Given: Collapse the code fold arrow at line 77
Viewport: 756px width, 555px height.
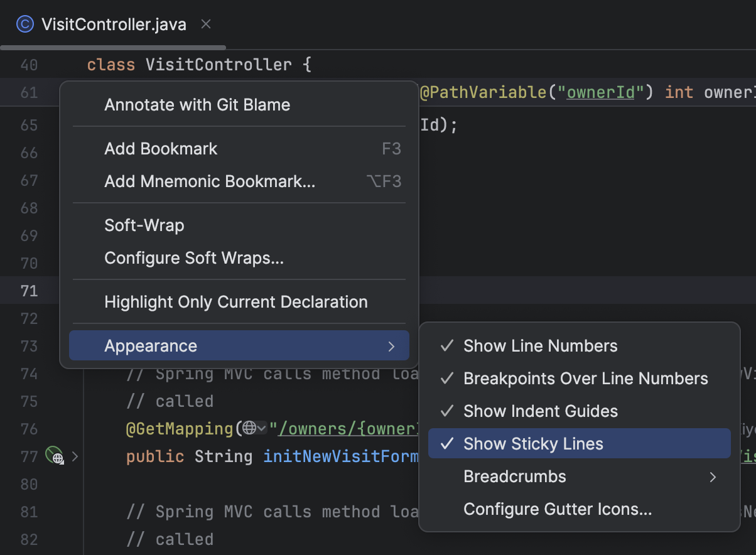Looking at the screenshot, I should [75, 456].
